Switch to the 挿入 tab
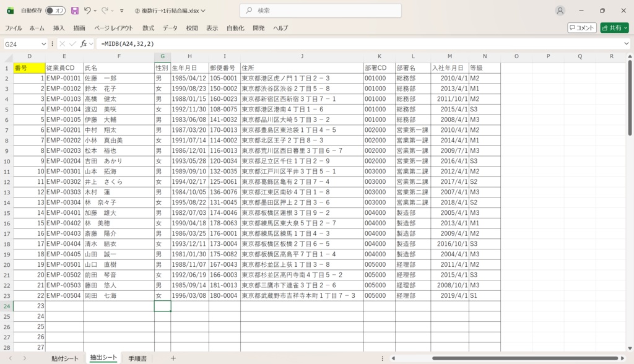Screen dimensions: 634x364 (59, 28)
